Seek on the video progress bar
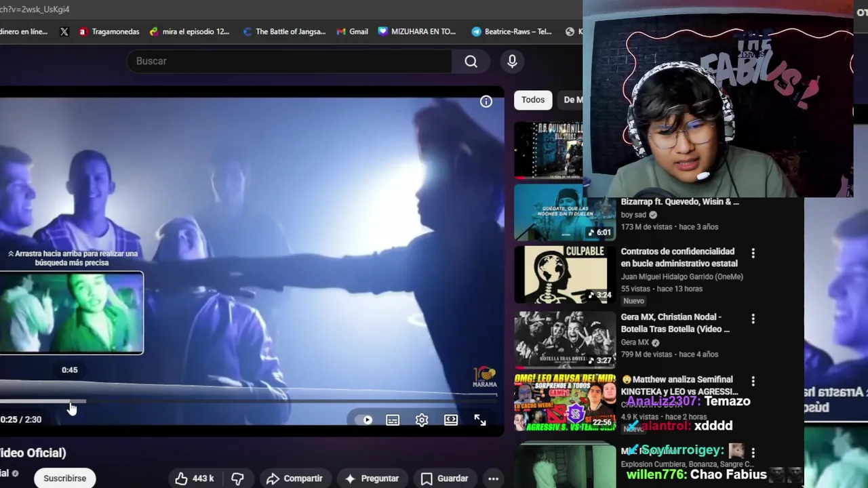This screenshot has height=488, width=868. click(248, 401)
